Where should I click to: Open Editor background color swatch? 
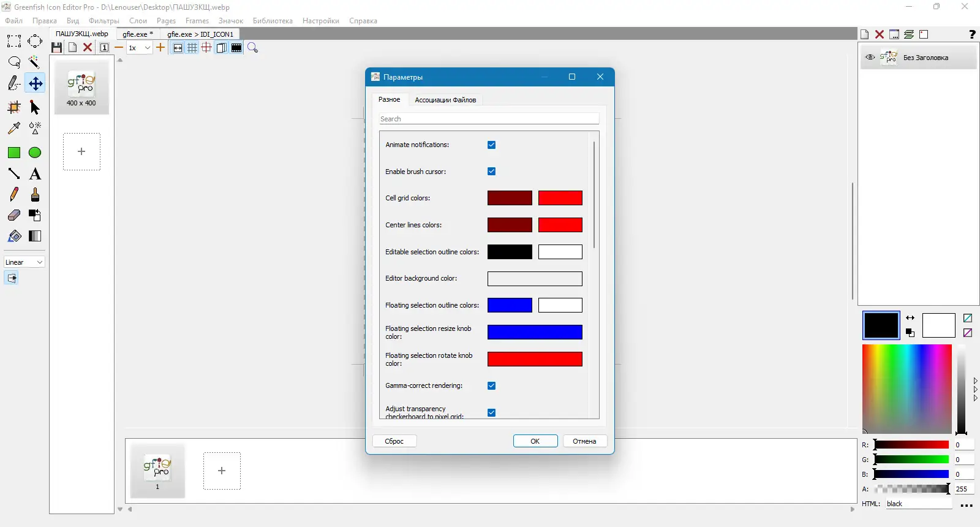pos(535,279)
